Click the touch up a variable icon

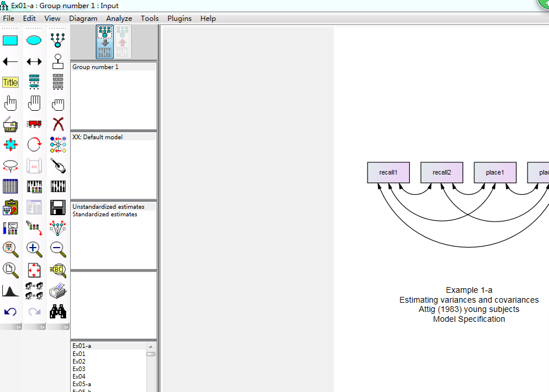point(58,166)
